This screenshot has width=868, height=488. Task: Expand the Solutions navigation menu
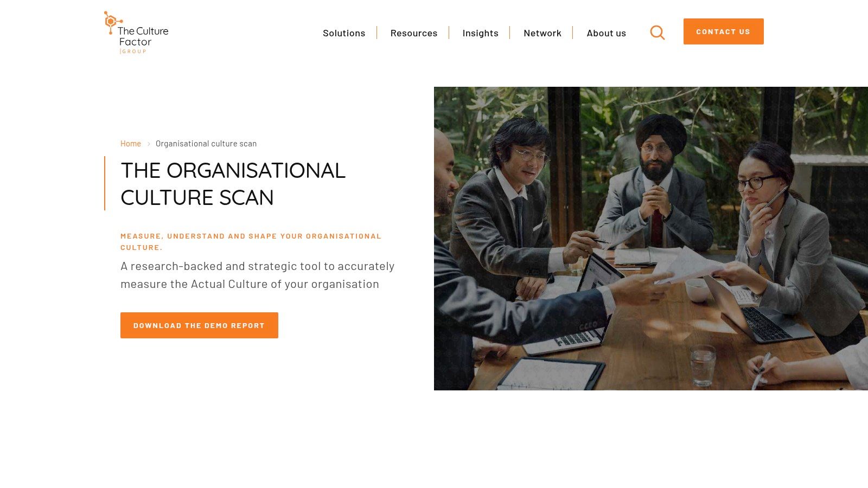(344, 33)
